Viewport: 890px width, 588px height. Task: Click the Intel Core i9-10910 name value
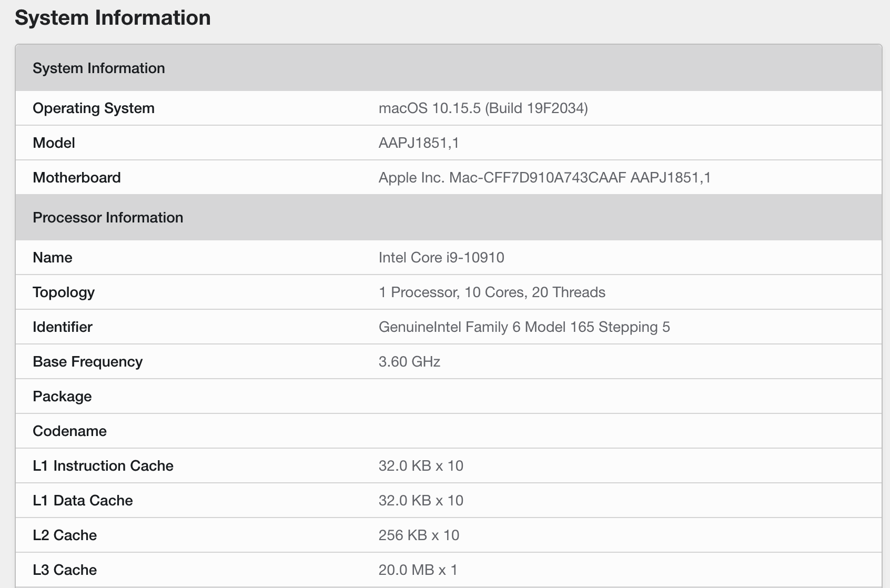(x=441, y=258)
